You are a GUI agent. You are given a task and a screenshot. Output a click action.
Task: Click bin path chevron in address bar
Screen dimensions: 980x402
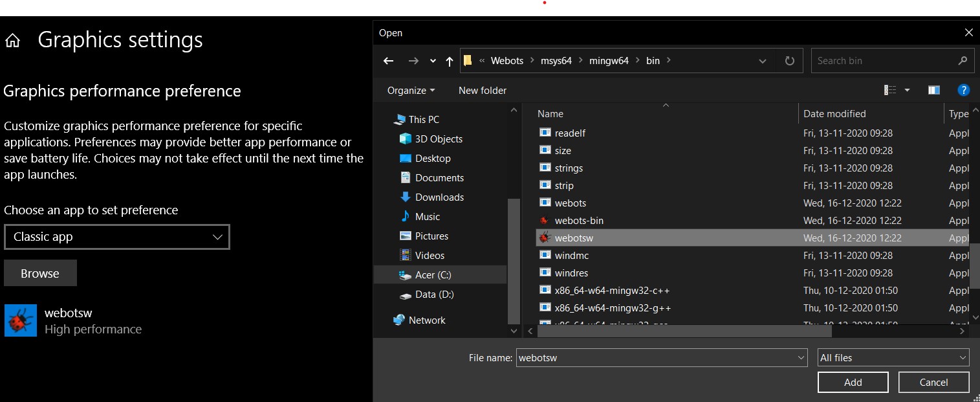[669, 61]
